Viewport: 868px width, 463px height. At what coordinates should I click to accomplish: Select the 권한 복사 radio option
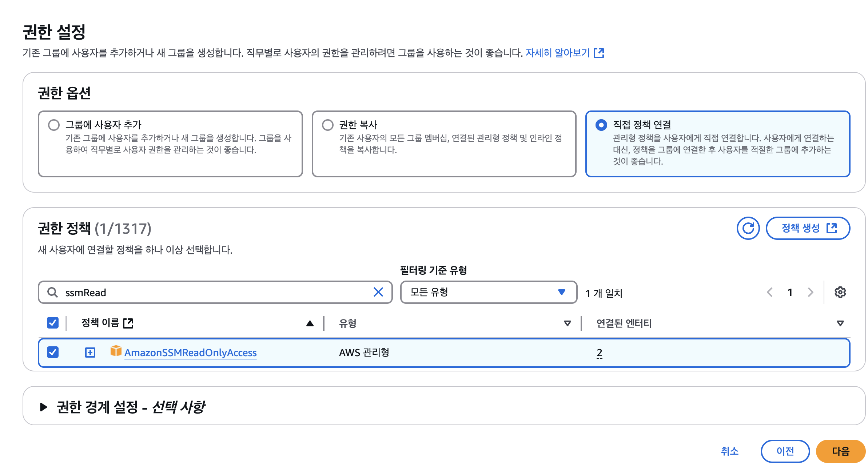[x=327, y=125]
